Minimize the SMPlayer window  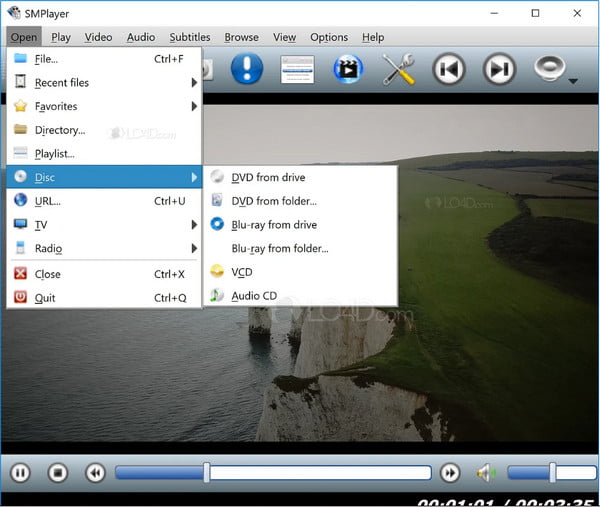click(x=494, y=13)
